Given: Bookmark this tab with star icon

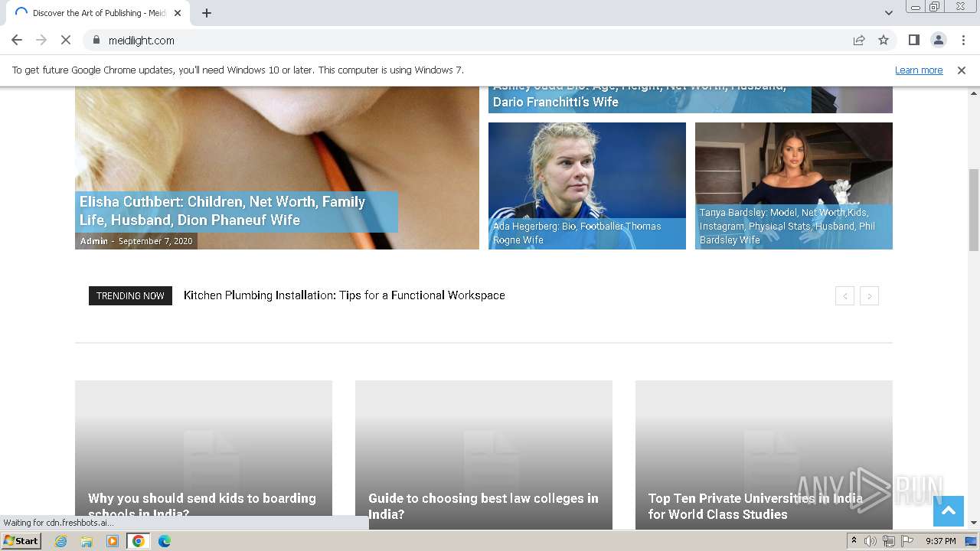Looking at the screenshot, I should (884, 40).
